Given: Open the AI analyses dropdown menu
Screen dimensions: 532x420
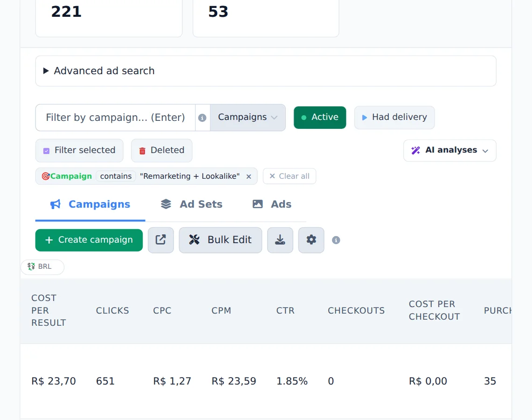Looking at the screenshot, I should [449, 150].
